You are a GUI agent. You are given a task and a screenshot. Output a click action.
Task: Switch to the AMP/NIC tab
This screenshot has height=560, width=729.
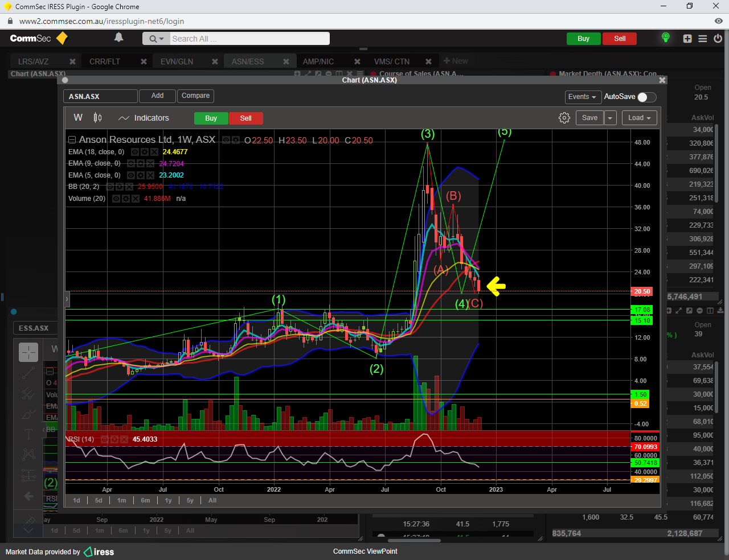(x=318, y=61)
